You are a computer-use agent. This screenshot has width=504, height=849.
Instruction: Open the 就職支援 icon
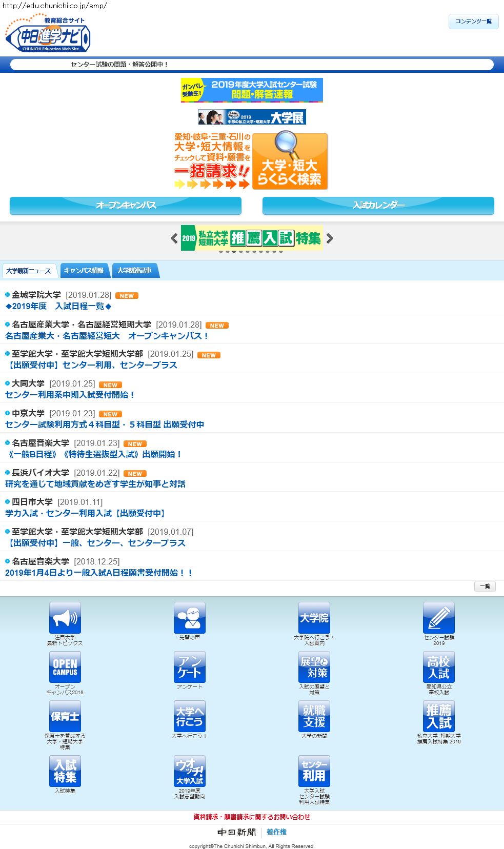[314, 716]
